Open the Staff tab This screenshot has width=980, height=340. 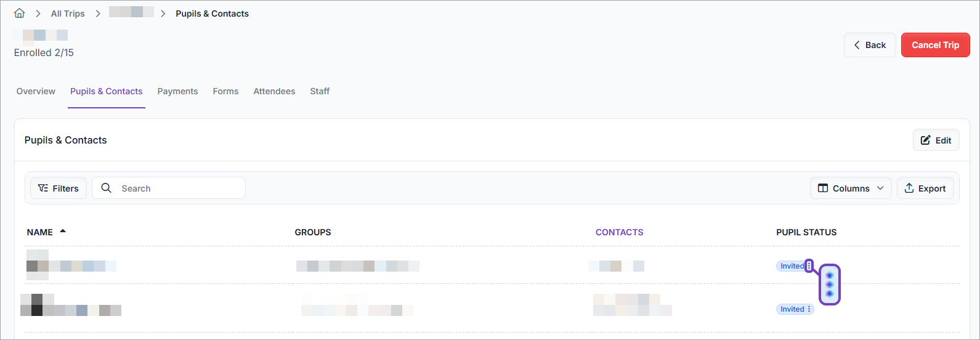click(x=320, y=91)
